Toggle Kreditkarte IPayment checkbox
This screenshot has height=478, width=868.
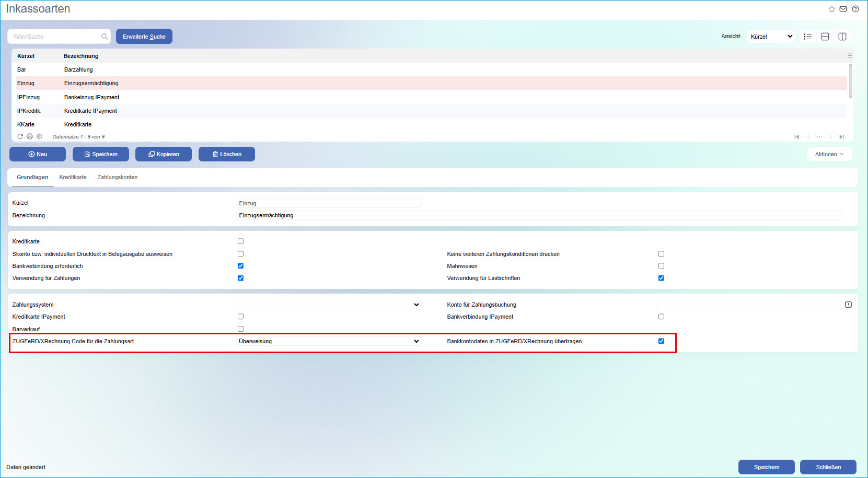(x=240, y=317)
